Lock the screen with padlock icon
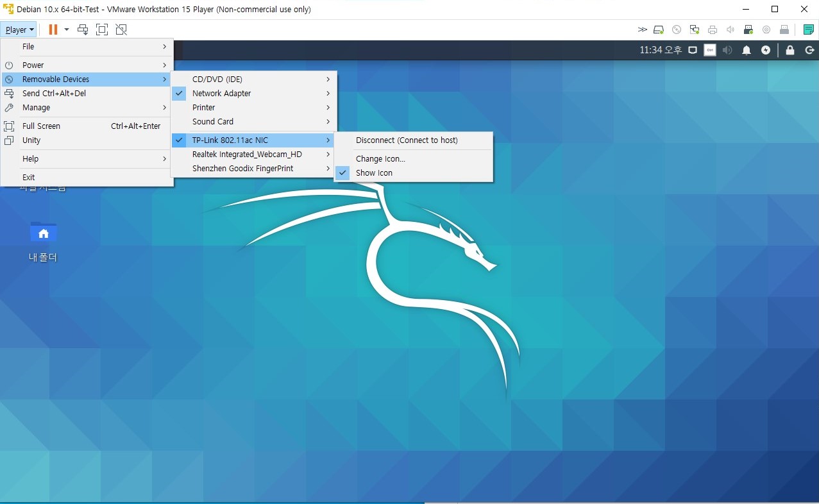This screenshot has height=504, width=819. (x=790, y=50)
